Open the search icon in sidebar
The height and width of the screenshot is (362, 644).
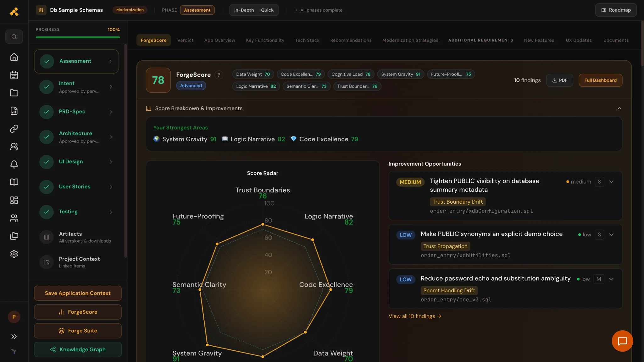(x=14, y=37)
